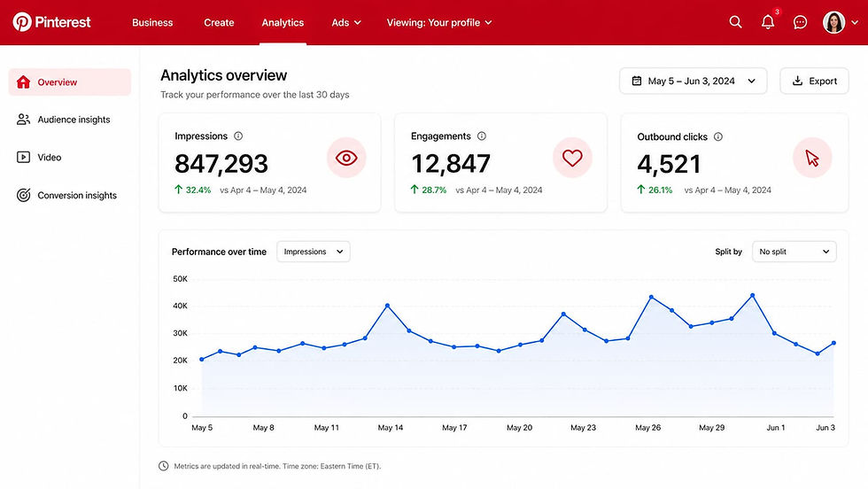Click the Analytics overview heading

click(x=223, y=75)
